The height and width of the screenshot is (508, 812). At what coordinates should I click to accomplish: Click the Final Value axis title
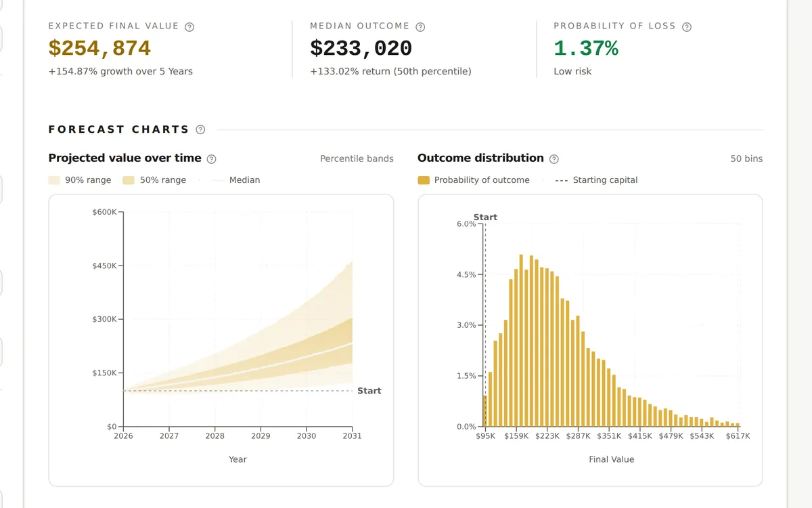pyautogui.click(x=612, y=459)
